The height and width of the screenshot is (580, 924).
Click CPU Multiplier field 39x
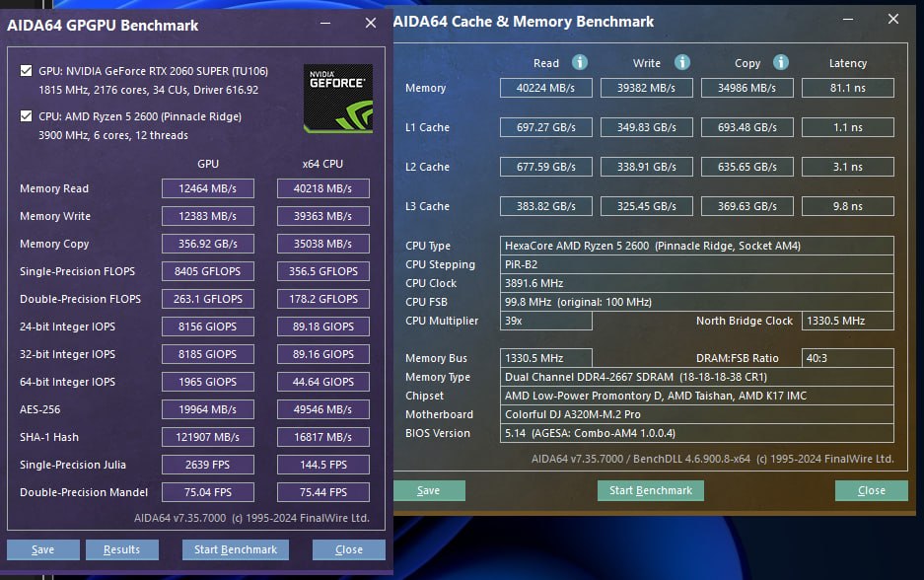546,321
